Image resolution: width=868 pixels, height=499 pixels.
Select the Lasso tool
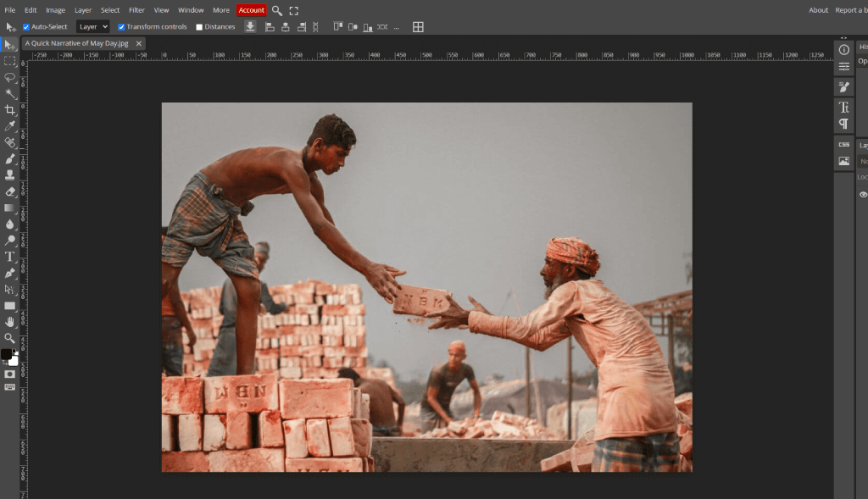(x=10, y=75)
